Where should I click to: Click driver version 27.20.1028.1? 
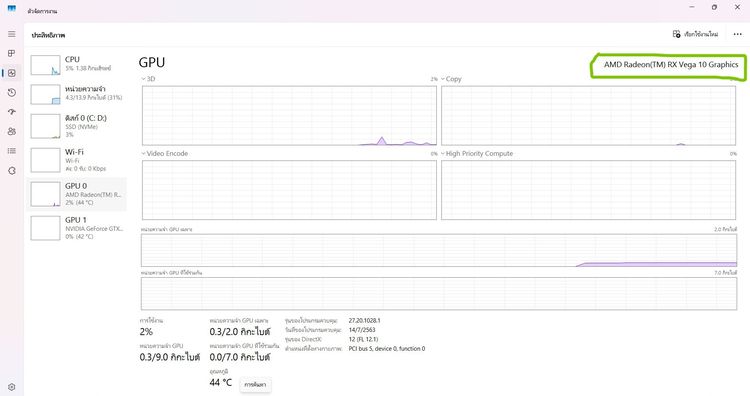[364, 320]
